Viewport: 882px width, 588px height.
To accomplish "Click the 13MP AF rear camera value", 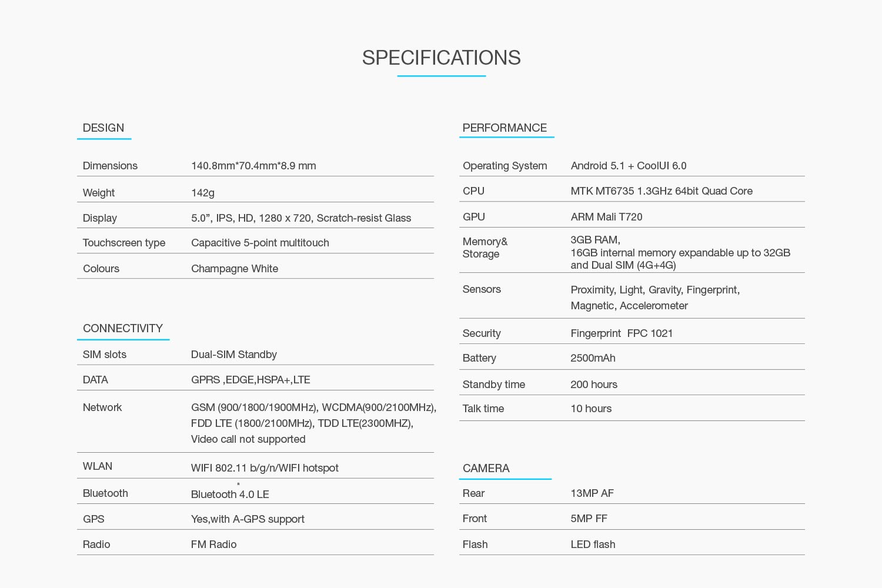I will 592,493.
